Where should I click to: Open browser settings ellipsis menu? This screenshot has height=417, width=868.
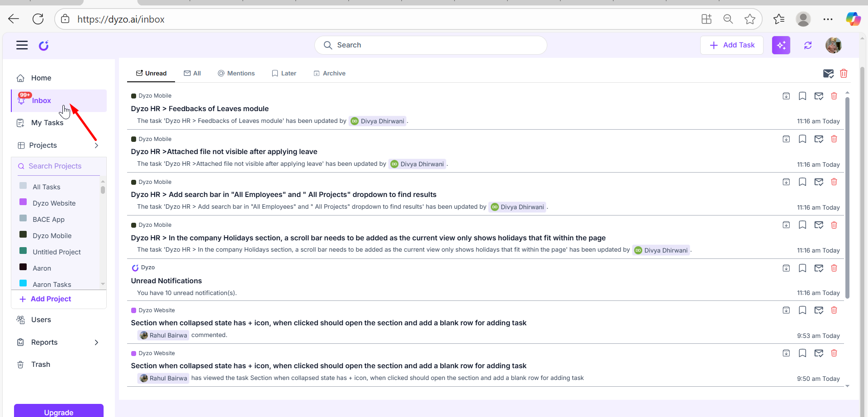pyautogui.click(x=828, y=19)
